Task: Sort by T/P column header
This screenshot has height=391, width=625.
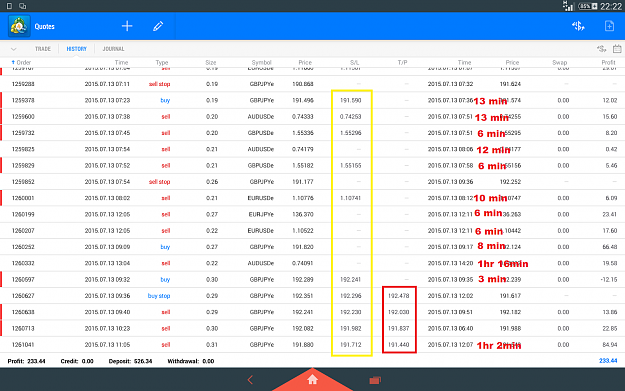Action: pos(402,62)
